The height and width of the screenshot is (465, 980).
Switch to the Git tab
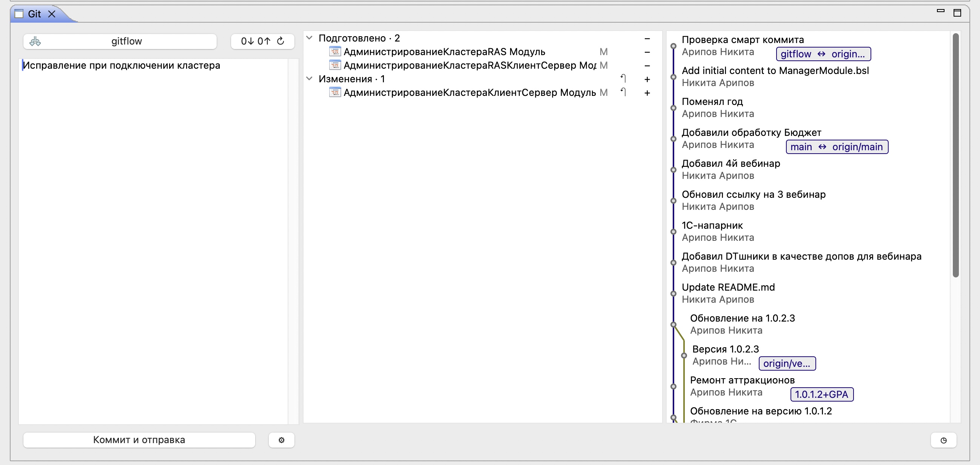click(x=34, y=14)
